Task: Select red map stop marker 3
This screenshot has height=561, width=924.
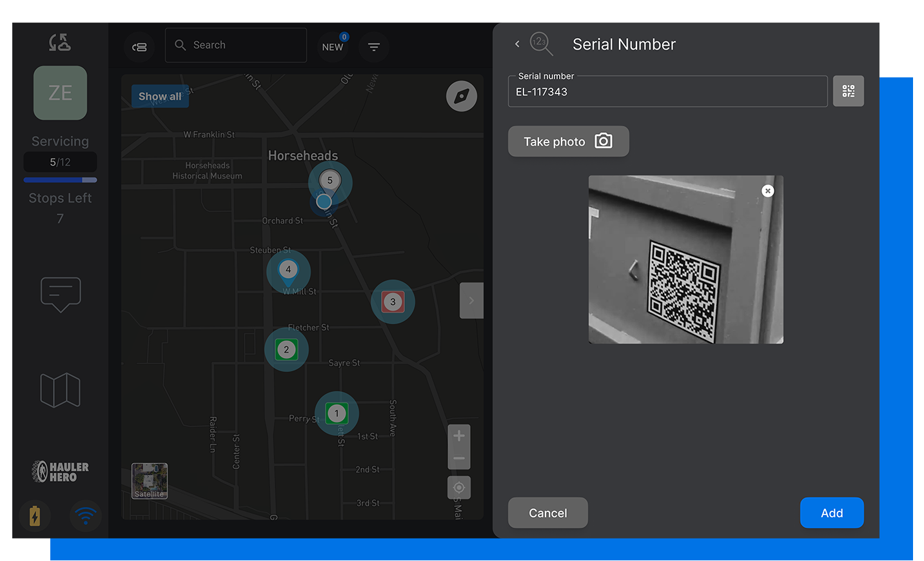Action: pos(393,302)
